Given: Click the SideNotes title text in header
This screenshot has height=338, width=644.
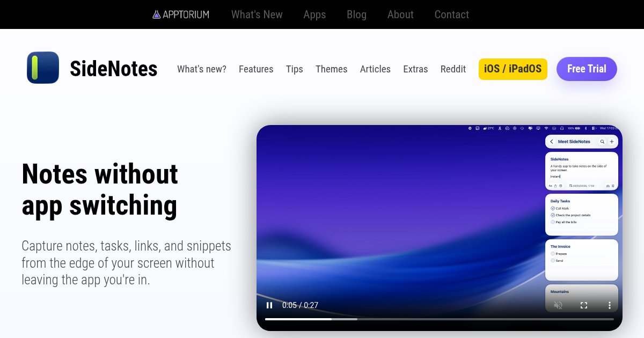Looking at the screenshot, I should pyautogui.click(x=114, y=69).
